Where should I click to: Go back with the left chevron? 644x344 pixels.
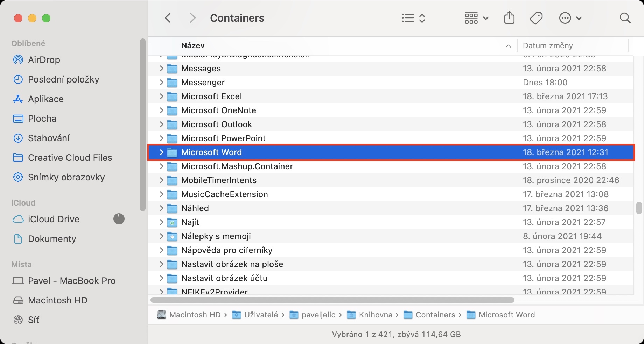(x=168, y=18)
